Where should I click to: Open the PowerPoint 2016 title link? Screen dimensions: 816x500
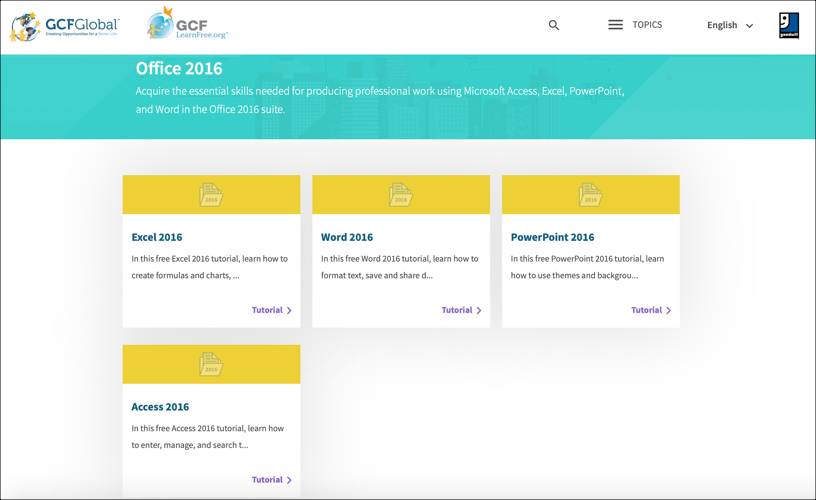552,237
